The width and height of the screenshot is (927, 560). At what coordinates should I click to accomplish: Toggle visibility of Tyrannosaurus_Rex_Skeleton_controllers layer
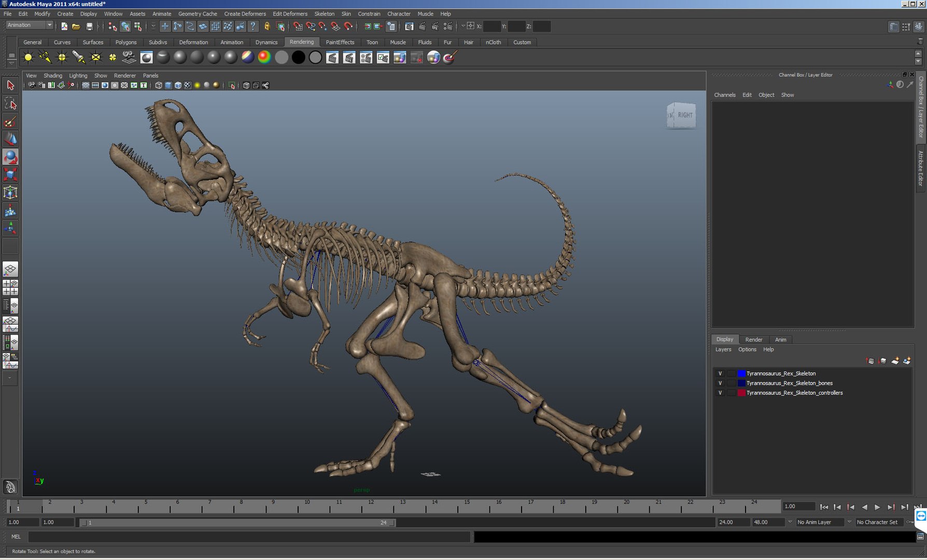(720, 393)
